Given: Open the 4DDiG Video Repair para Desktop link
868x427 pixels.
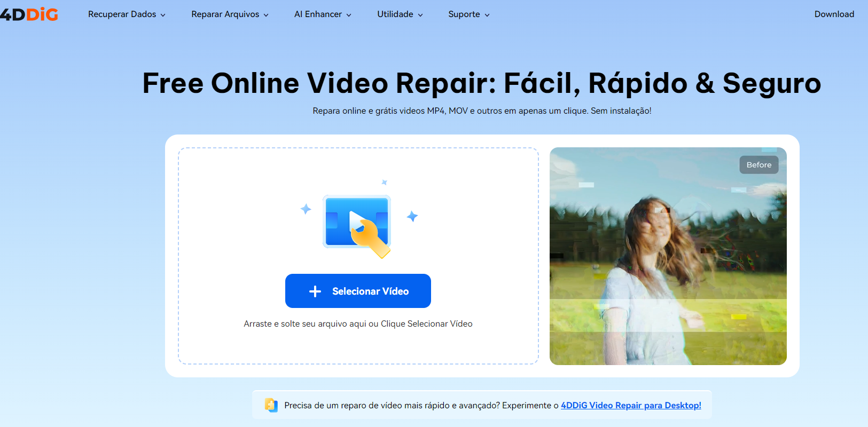Looking at the screenshot, I should click(631, 405).
